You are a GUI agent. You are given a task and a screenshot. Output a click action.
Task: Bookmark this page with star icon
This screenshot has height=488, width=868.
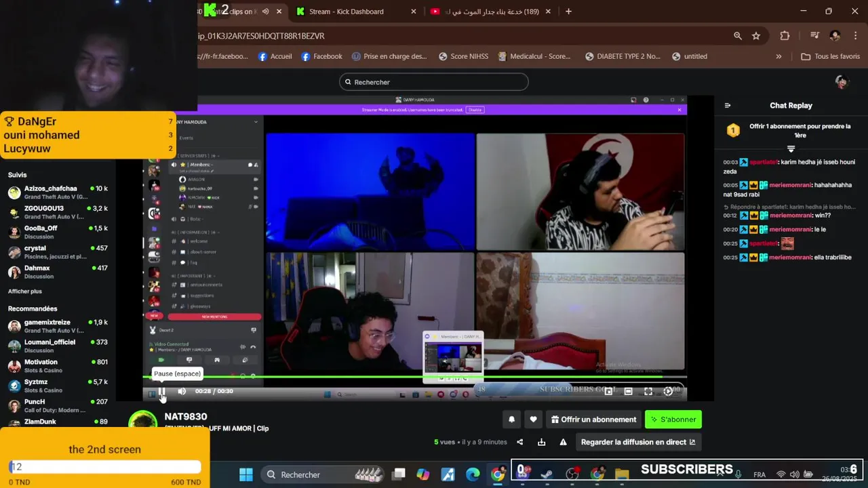point(756,36)
